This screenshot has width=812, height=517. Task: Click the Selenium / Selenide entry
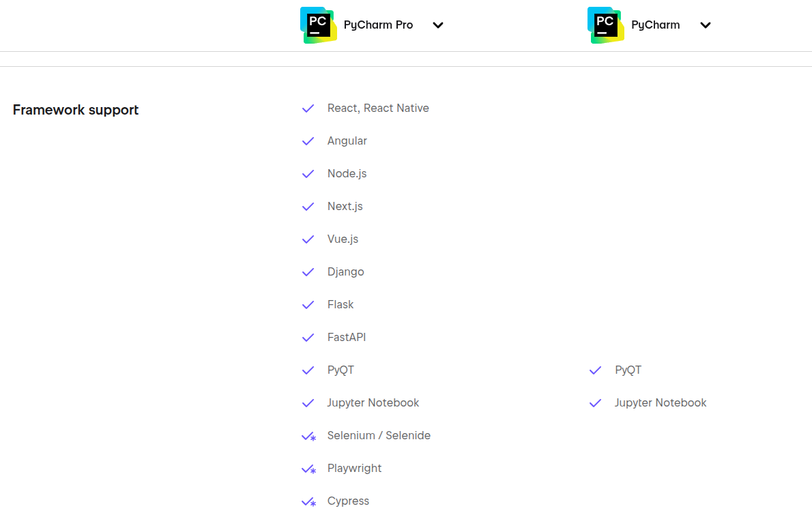pyautogui.click(x=379, y=435)
